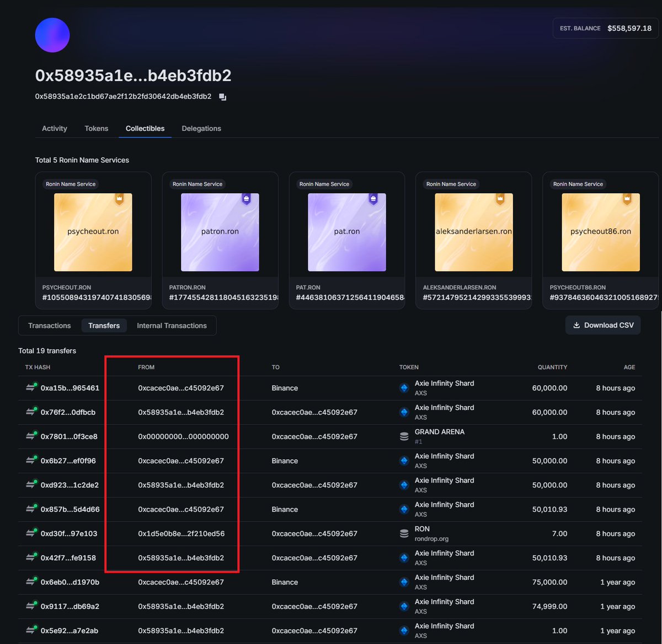Open the Binance recipient in the 60,000.00 row

[285, 388]
